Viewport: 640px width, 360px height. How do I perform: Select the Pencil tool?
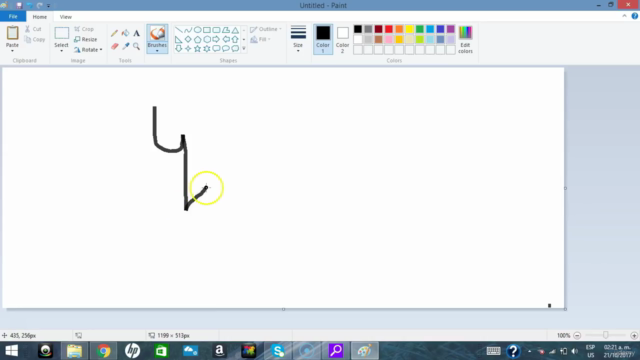114,33
